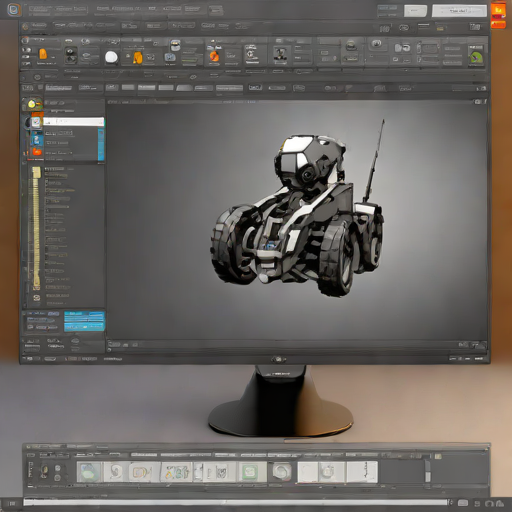Image resolution: width=512 pixels, height=512 pixels.
Task: Click the yellow light bulb icon in left panel
Action: coord(32,104)
